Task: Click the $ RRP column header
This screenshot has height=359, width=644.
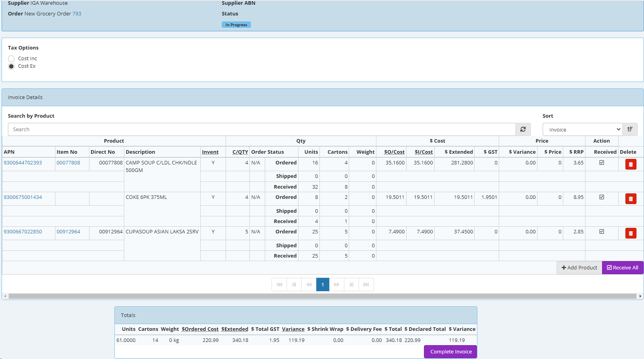Action: 576,152
